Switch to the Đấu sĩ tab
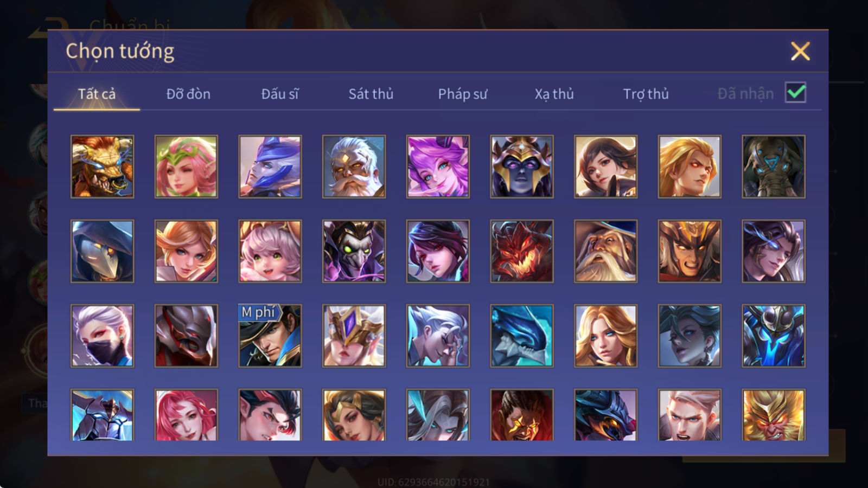 click(x=279, y=94)
